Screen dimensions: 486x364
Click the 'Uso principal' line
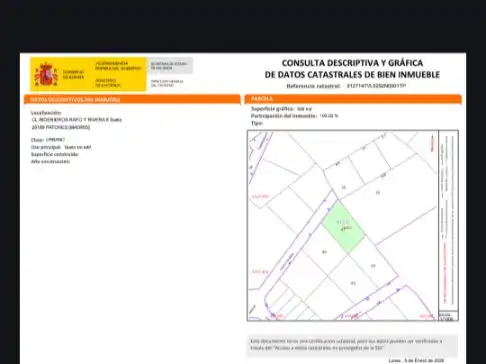click(x=61, y=147)
